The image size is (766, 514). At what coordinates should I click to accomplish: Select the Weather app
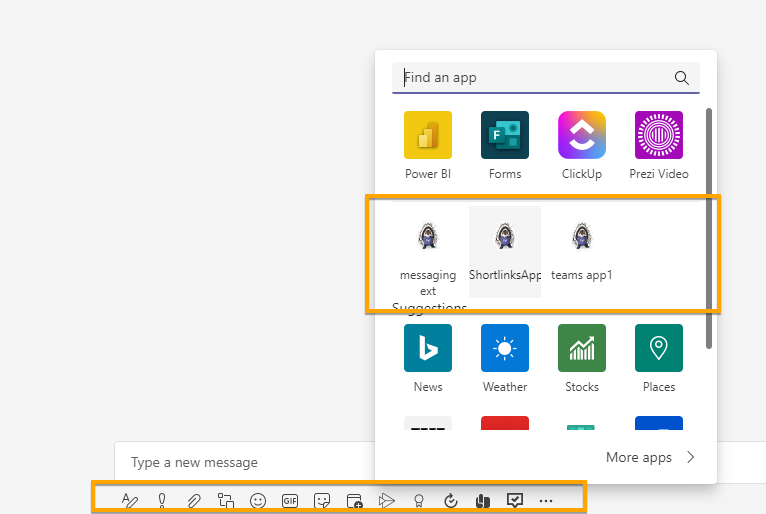505,359
